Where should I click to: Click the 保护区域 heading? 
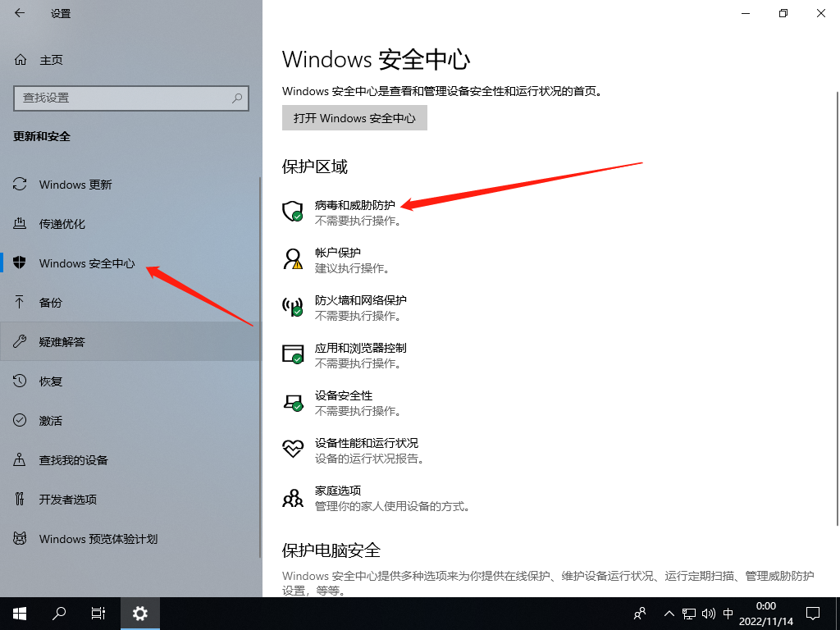[x=315, y=167]
